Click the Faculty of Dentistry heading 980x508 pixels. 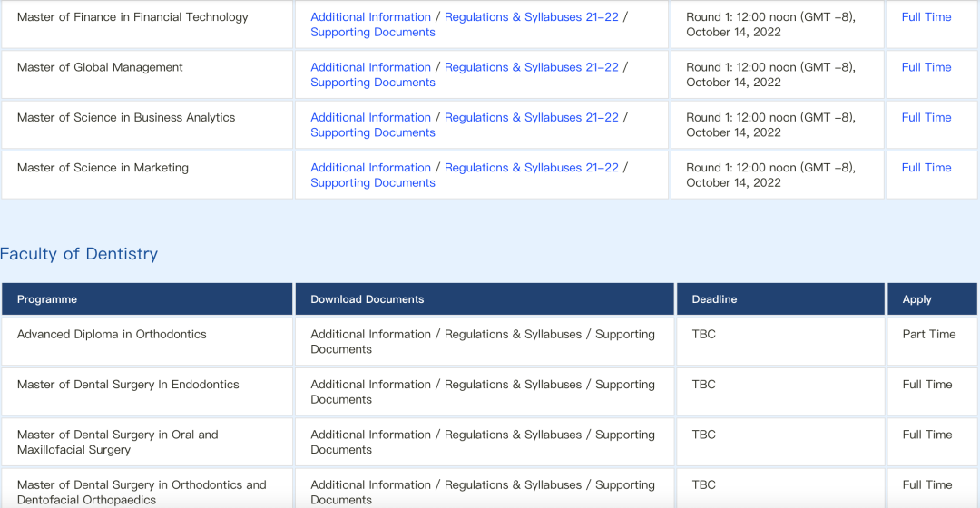pyautogui.click(x=79, y=254)
